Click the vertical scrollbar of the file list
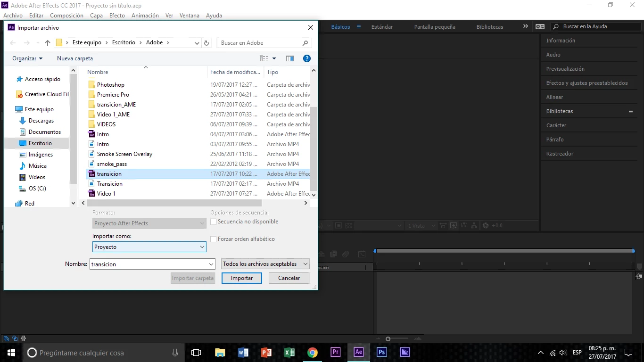Viewport: 644px width, 362px height. (314, 148)
